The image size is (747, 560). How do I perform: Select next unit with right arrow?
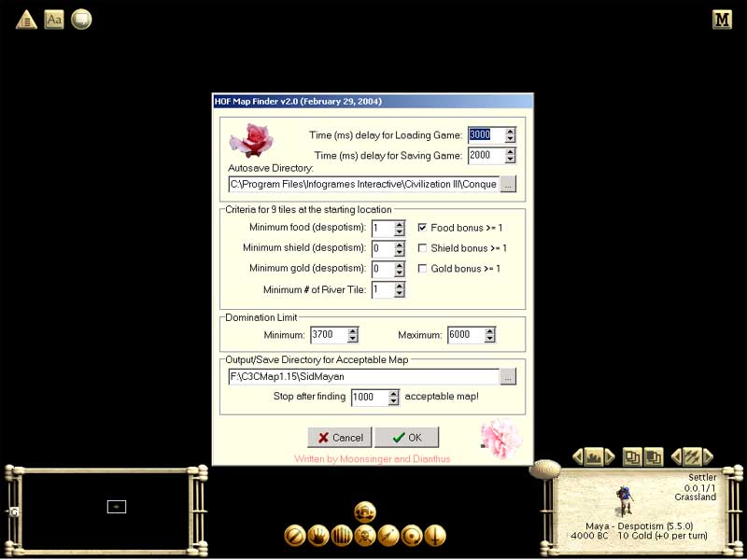pyautogui.click(x=709, y=457)
